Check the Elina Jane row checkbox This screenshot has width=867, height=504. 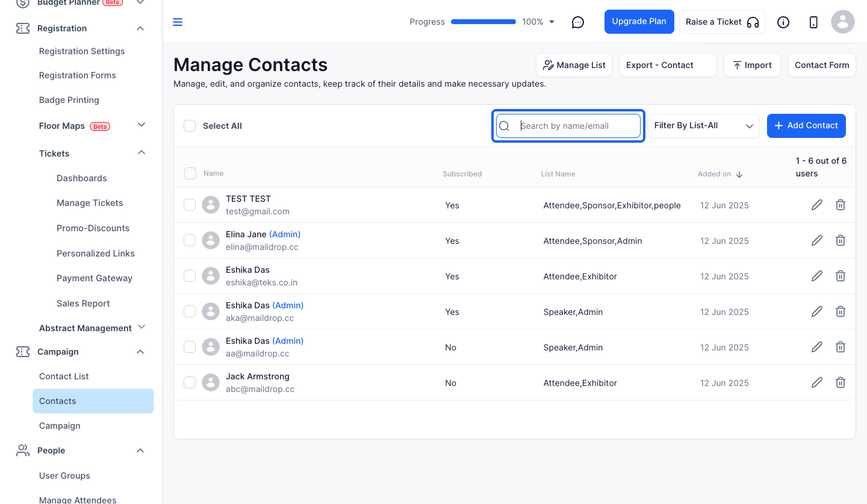click(190, 240)
